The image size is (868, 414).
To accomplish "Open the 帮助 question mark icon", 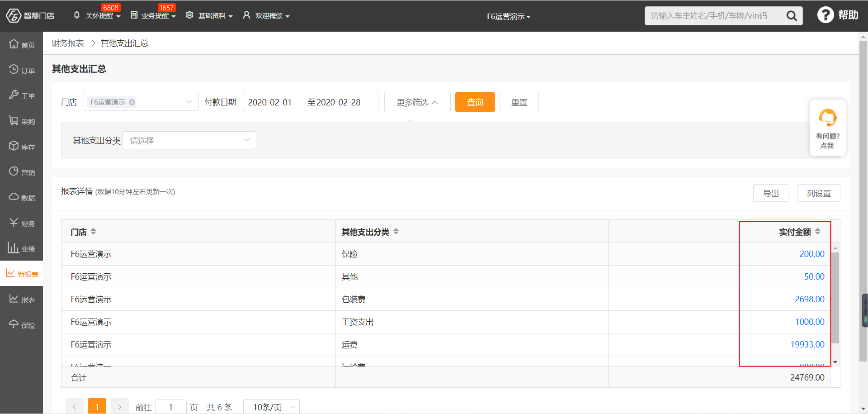I will [826, 15].
